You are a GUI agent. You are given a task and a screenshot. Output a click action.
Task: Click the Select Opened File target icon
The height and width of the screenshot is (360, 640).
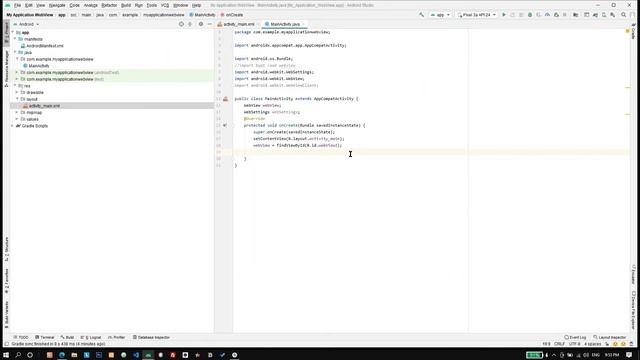pos(181,24)
